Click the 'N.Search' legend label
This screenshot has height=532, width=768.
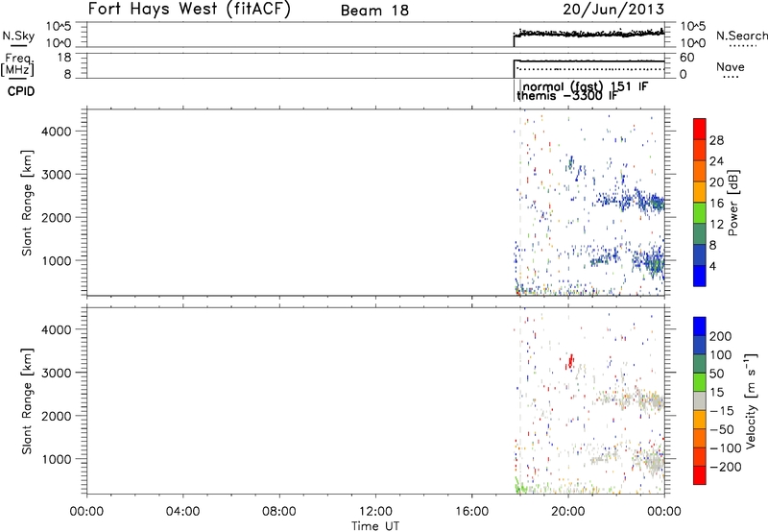[741, 36]
